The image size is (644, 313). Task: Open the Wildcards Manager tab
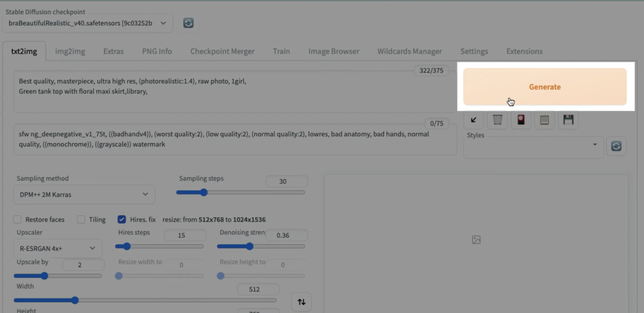[409, 51]
